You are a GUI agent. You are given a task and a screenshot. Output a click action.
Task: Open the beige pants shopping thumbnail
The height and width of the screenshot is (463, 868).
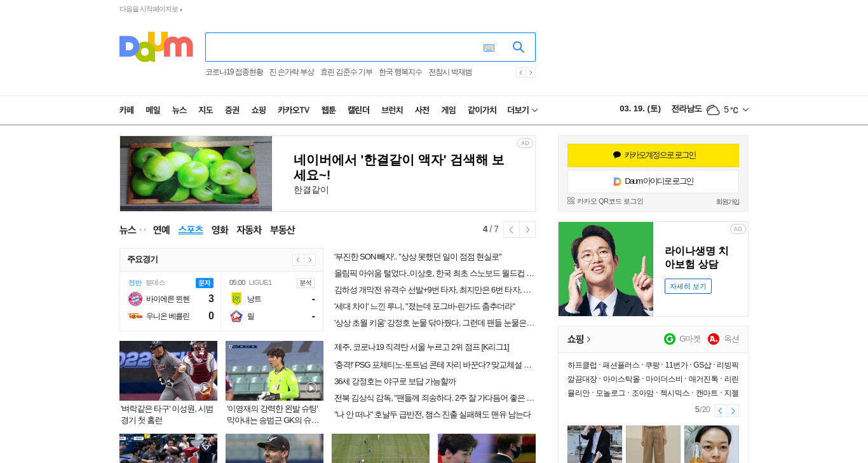pyautogui.click(x=653, y=444)
